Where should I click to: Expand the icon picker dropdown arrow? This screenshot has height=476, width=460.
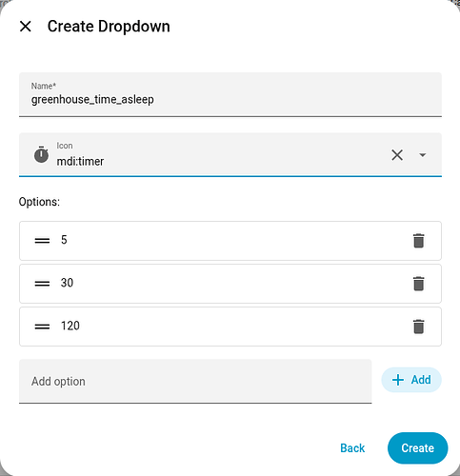pyautogui.click(x=422, y=155)
